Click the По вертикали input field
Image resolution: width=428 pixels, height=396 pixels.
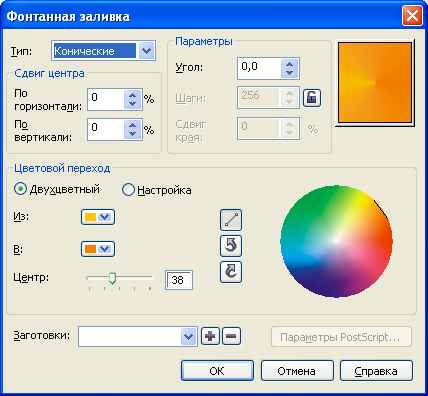pos(106,129)
